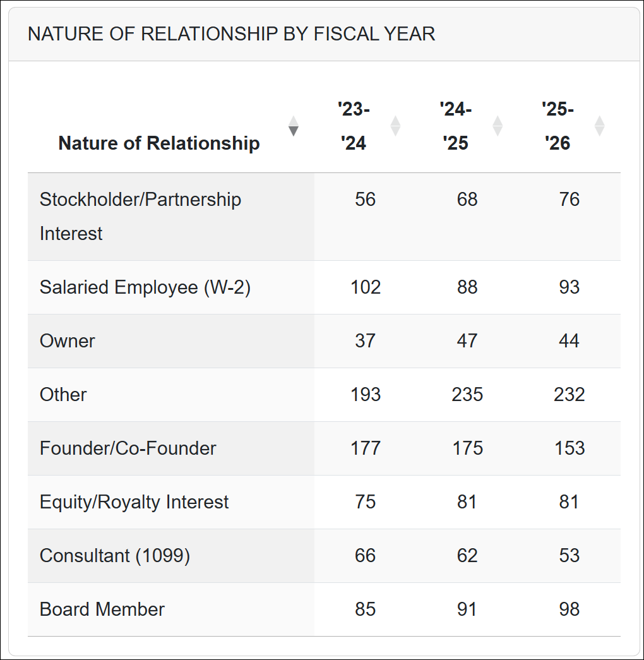Click the Other row label
The image size is (644, 660).
coord(63,395)
